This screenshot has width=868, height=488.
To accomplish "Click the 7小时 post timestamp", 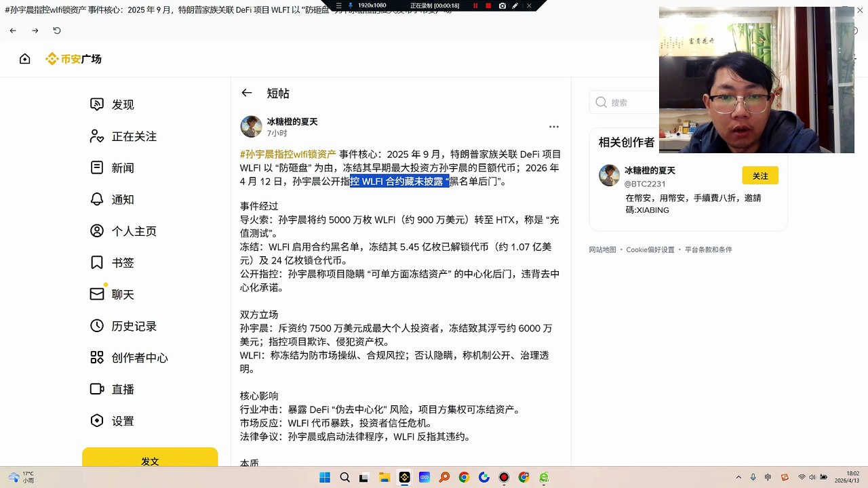I will pos(277,134).
